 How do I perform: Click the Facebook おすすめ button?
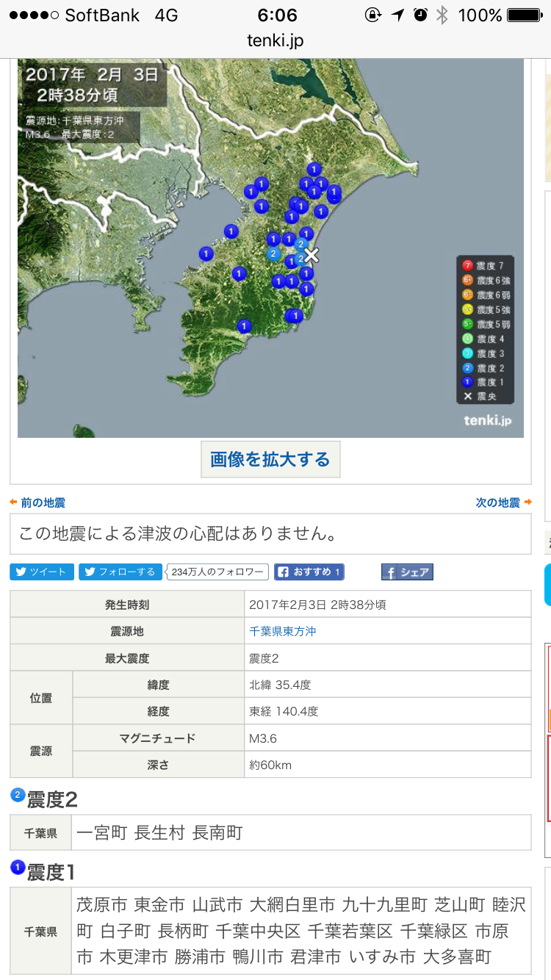pyautogui.click(x=309, y=572)
